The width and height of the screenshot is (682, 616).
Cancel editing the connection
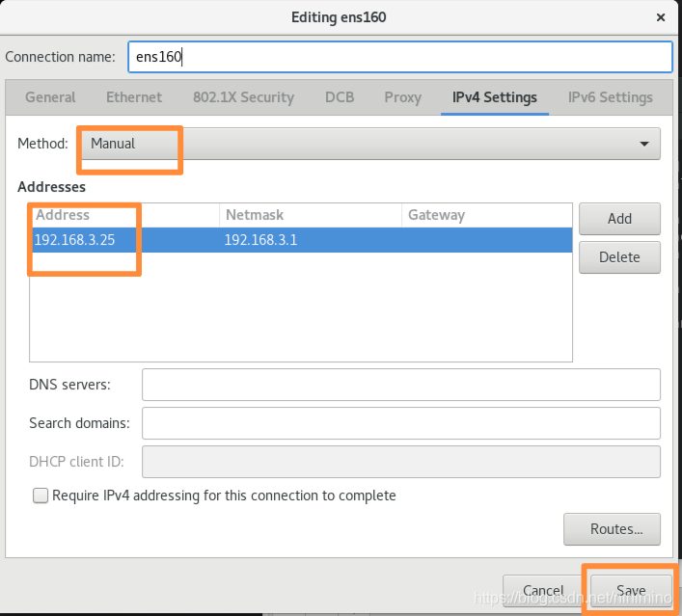coord(543,591)
